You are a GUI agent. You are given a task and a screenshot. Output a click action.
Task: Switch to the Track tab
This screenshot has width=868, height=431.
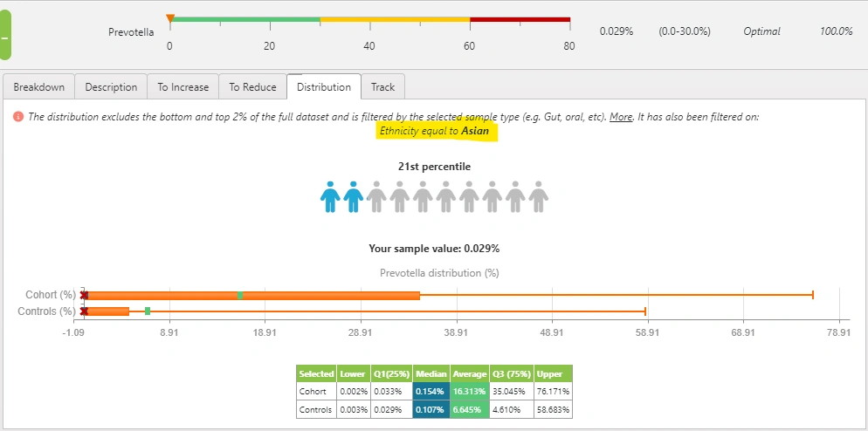(383, 87)
